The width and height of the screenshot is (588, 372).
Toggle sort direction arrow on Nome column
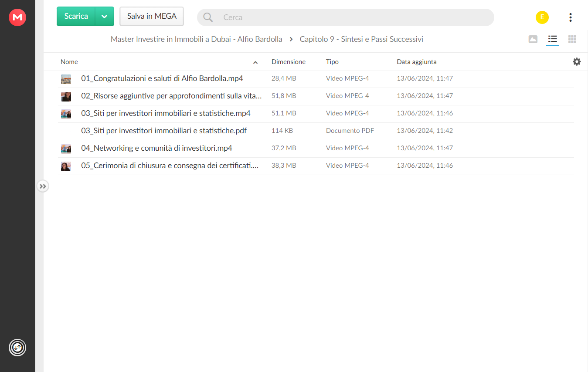pos(255,62)
